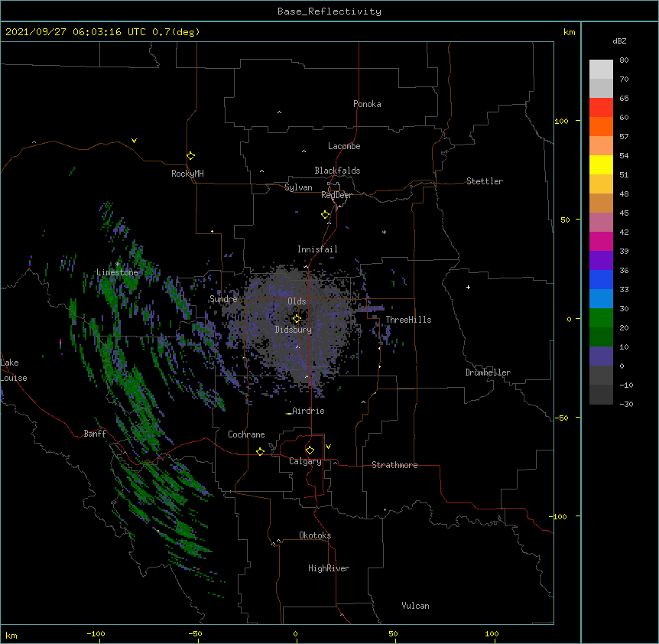Viewport: 659px width, 644px height.
Task: Click the RedDeer label
Action: [x=336, y=195]
